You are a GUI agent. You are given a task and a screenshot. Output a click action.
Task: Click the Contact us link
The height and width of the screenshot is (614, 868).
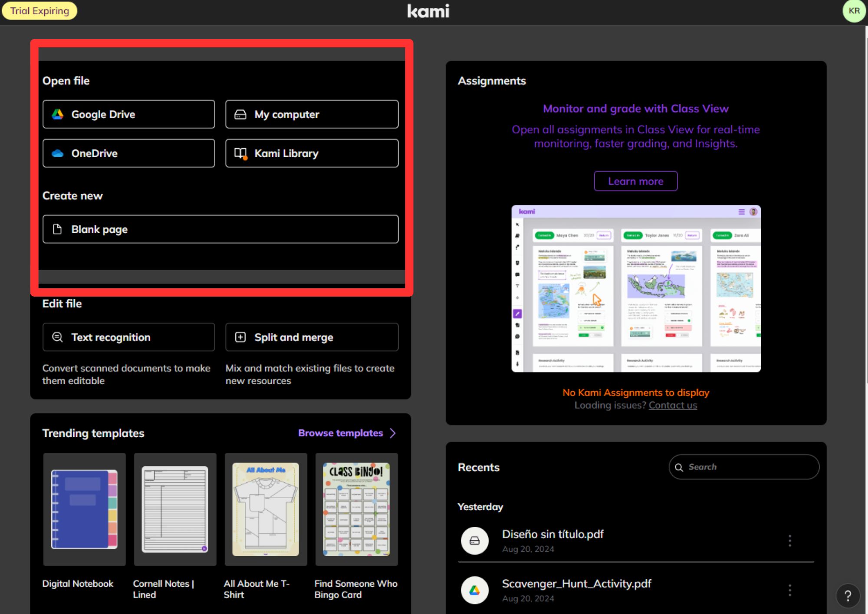[673, 405]
